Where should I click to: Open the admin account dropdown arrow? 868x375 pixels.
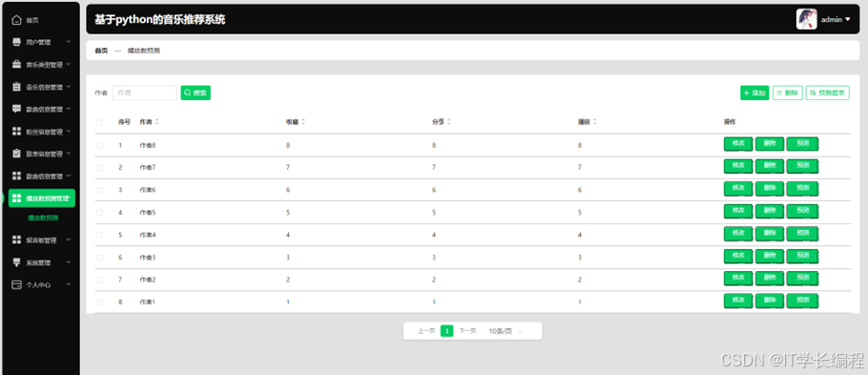click(x=848, y=19)
